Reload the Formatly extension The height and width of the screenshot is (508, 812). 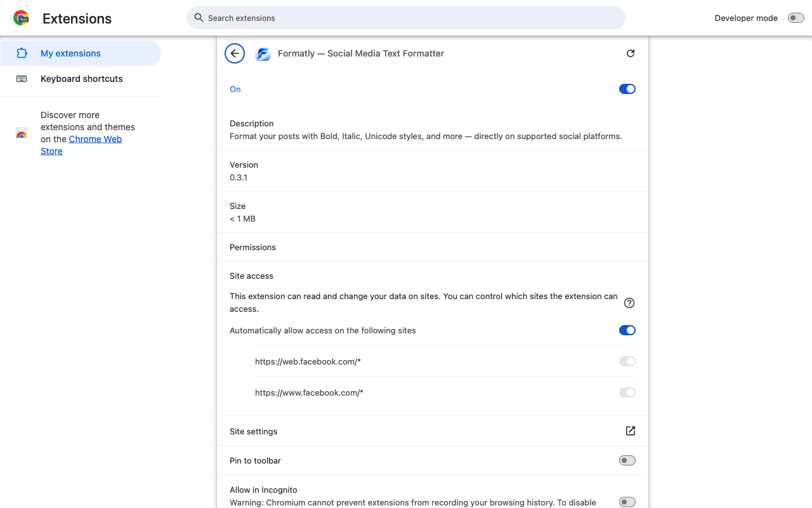pos(631,53)
